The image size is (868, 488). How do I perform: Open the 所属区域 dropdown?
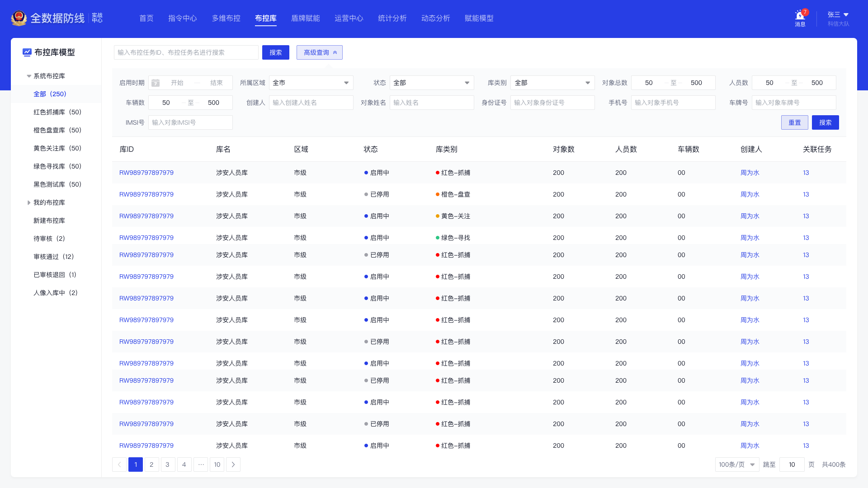tap(311, 83)
